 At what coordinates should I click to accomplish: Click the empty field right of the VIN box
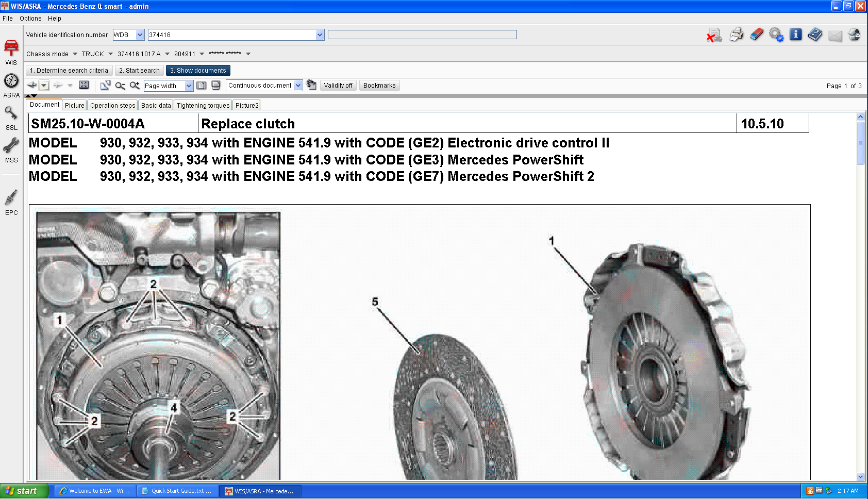[x=422, y=35]
